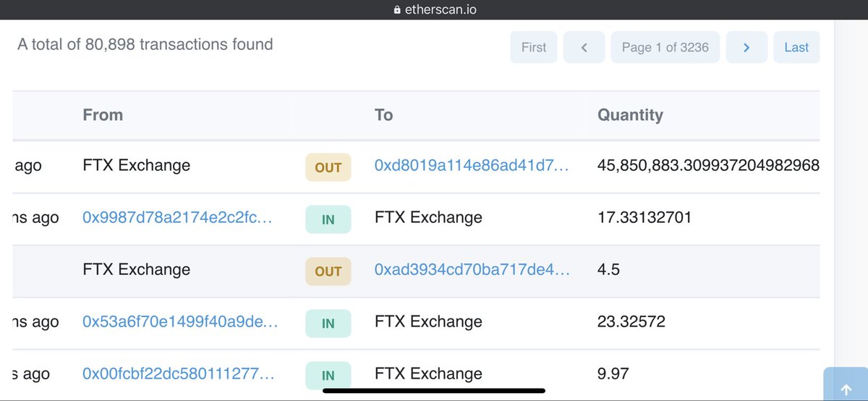Tap FTX Exchange sender in 4.5 row
The width and height of the screenshot is (868, 401).
137,270
